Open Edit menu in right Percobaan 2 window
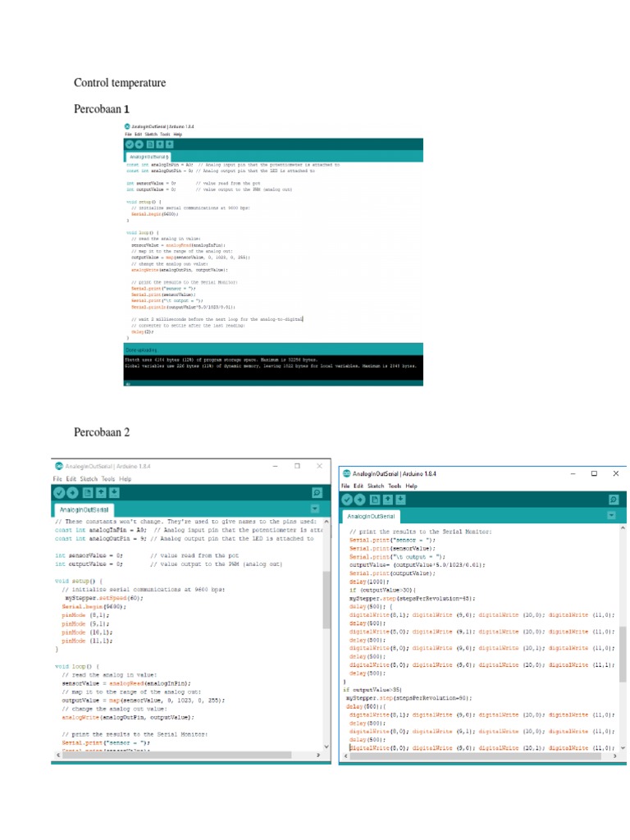 tap(358, 486)
